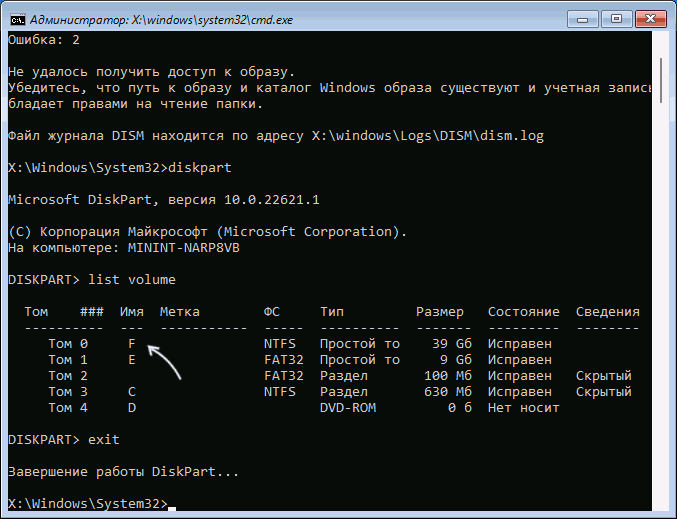Viewport: 677px width, 519px height.
Task: Open the cmd system menu icon
Action: pyautogui.click(x=17, y=18)
